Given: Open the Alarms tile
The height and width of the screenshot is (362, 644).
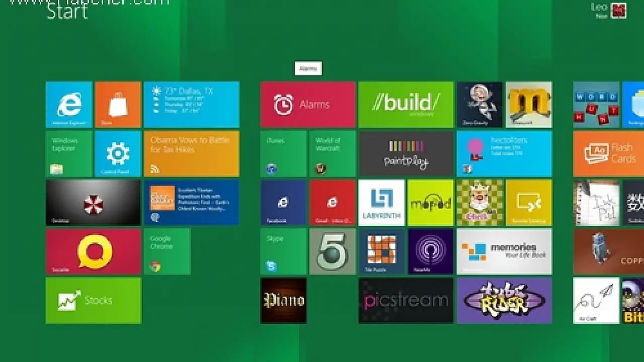Looking at the screenshot, I should [308, 105].
